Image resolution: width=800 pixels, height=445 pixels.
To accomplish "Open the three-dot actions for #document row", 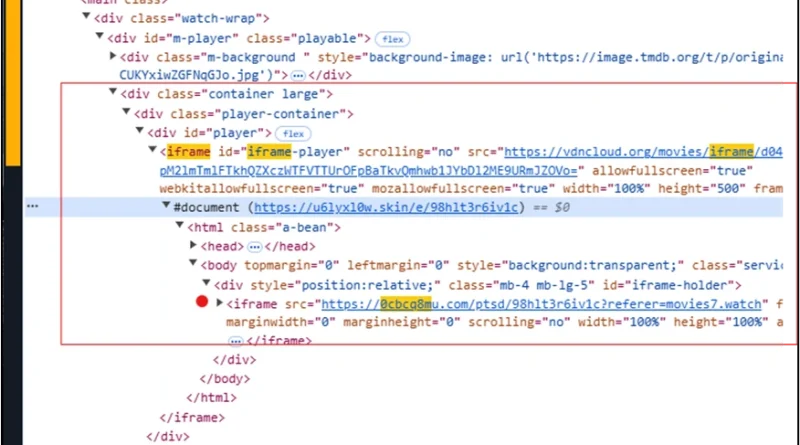I will click(33, 206).
